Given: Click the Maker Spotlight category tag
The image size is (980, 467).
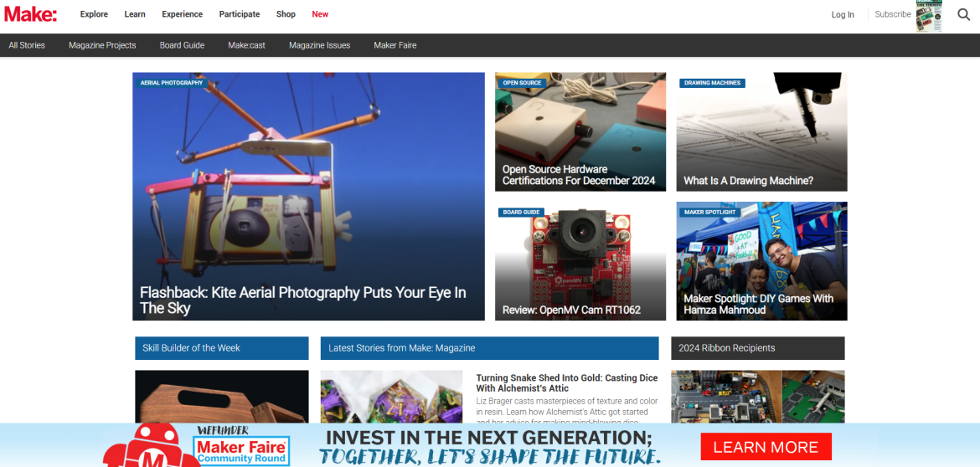Looking at the screenshot, I should click(710, 213).
